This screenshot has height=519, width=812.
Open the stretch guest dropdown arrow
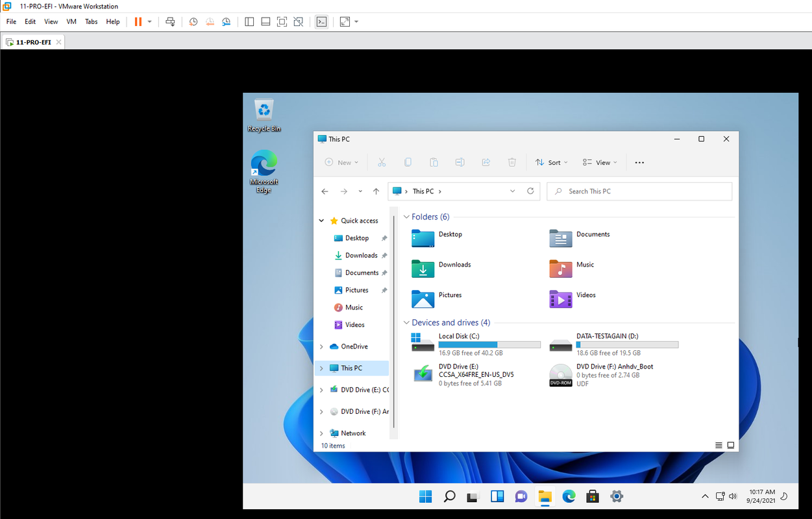pos(356,21)
